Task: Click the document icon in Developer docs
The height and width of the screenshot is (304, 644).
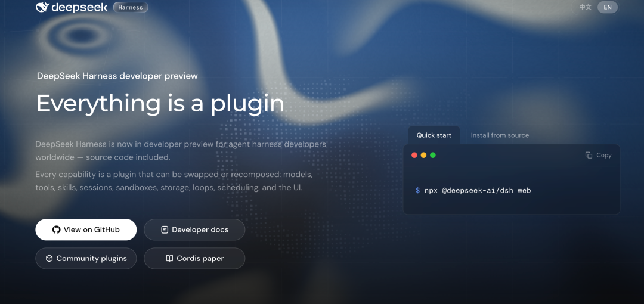Action: pos(165,229)
